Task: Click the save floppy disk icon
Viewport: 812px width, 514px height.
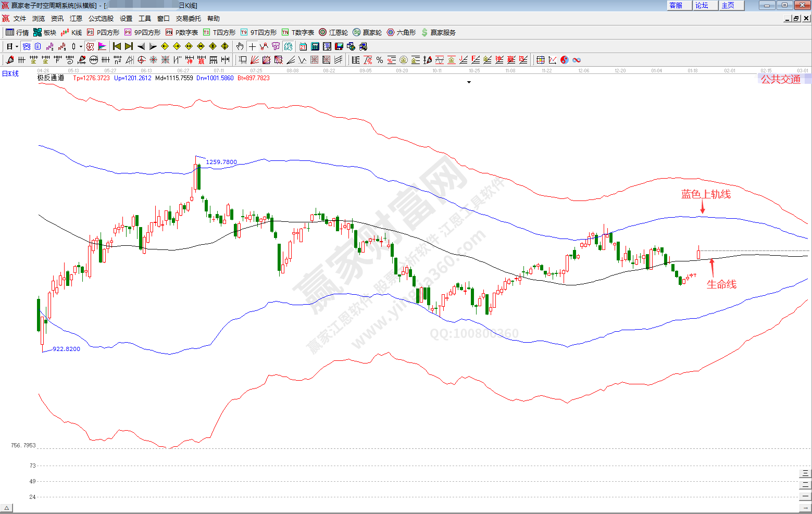Action: (339, 46)
